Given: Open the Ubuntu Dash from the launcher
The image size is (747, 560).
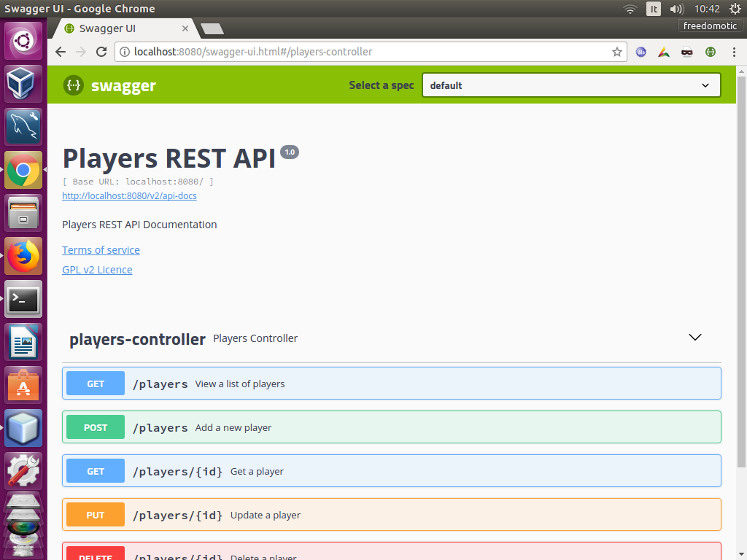Looking at the screenshot, I should click(23, 41).
